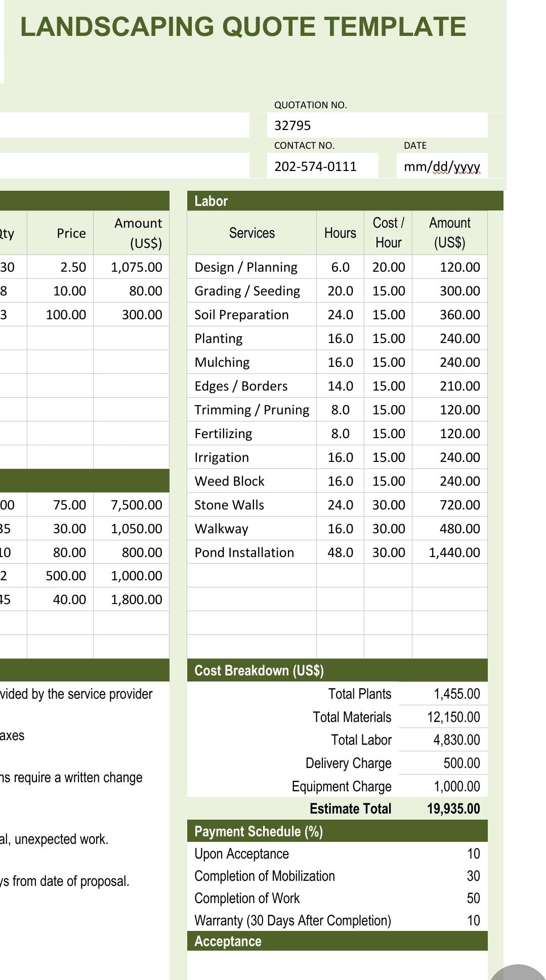Click the quotation number field 32795
Screen dimensions: 546x980
point(377,125)
